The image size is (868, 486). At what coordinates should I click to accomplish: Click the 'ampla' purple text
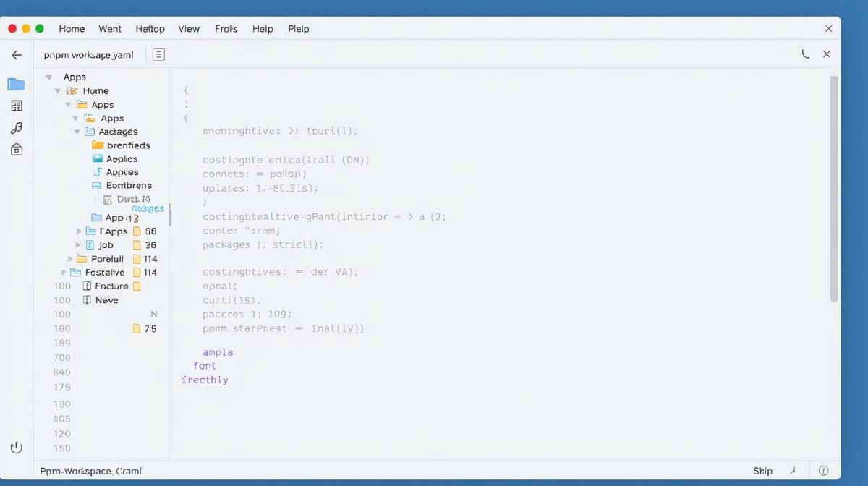click(x=218, y=352)
